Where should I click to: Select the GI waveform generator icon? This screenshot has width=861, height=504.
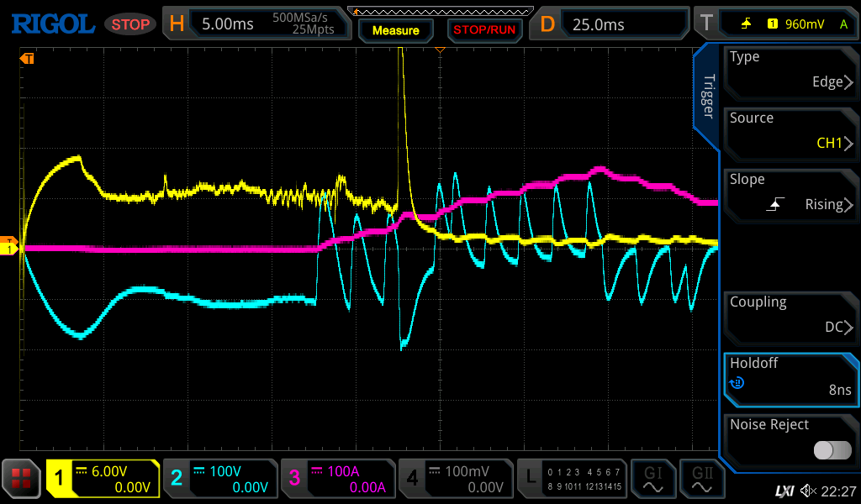pyautogui.click(x=652, y=479)
